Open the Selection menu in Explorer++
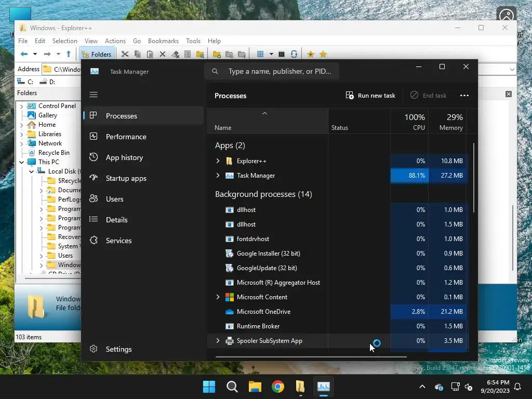Image resolution: width=532 pixels, height=399 pixels. pos(64,41)
